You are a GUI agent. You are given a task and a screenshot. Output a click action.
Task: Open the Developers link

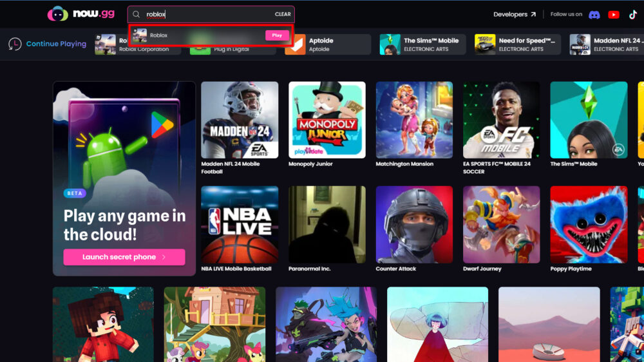pyautogui.click(x=514, y=14)
